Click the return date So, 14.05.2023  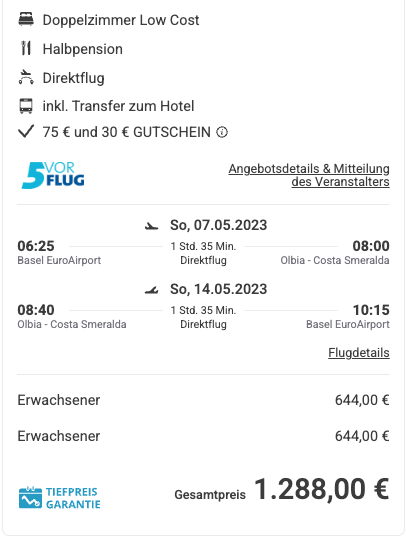tap(219, 289)
